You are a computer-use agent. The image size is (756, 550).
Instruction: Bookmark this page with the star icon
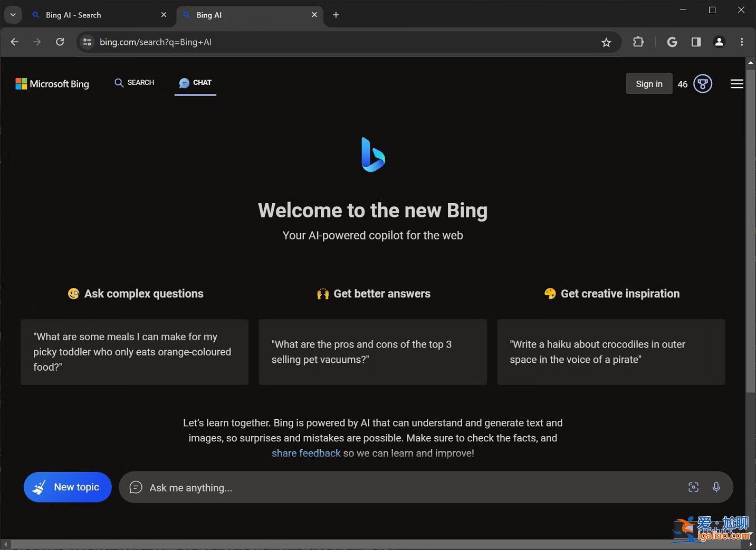coord(606,42)
